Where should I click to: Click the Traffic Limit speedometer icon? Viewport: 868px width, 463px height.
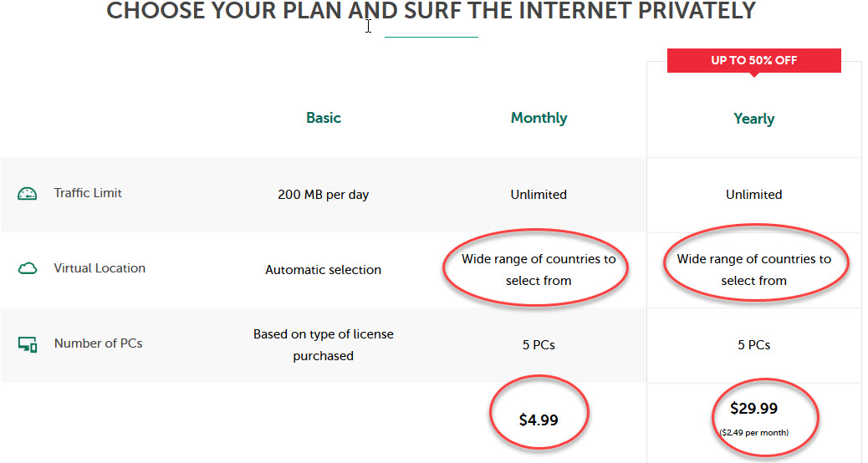pyautogui.click(x=28, y=194)
